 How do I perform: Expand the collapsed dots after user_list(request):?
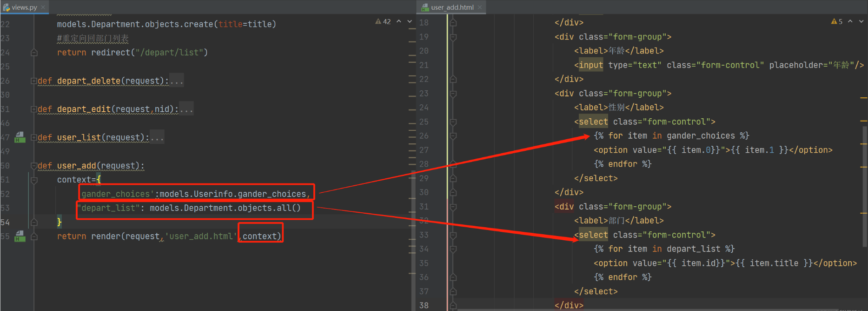(x=157, y=138)
